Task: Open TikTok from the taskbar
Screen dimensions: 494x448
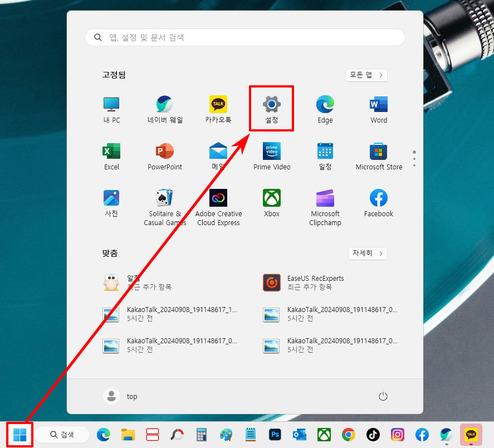Action: (373, 435)
